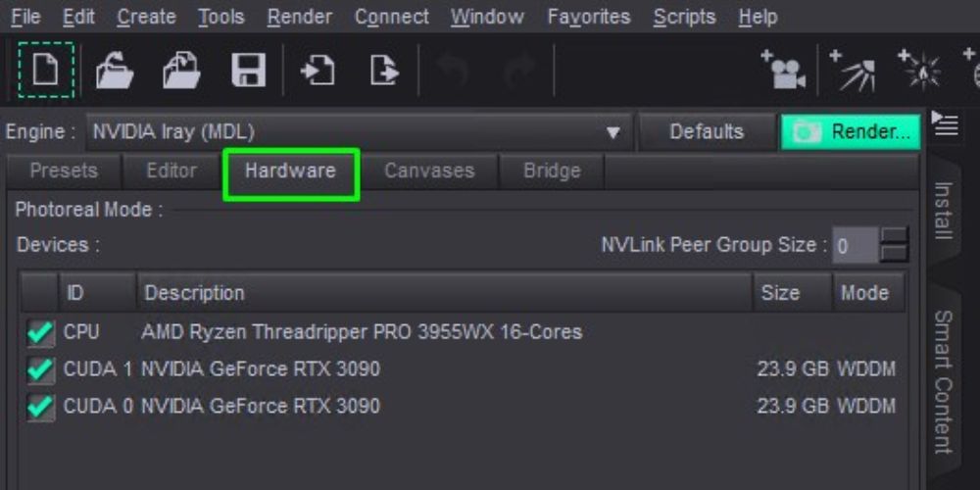The image size is (980, 490).
Task: Click the Size column header
Action: pyautogui.click(x=792, y=292)
